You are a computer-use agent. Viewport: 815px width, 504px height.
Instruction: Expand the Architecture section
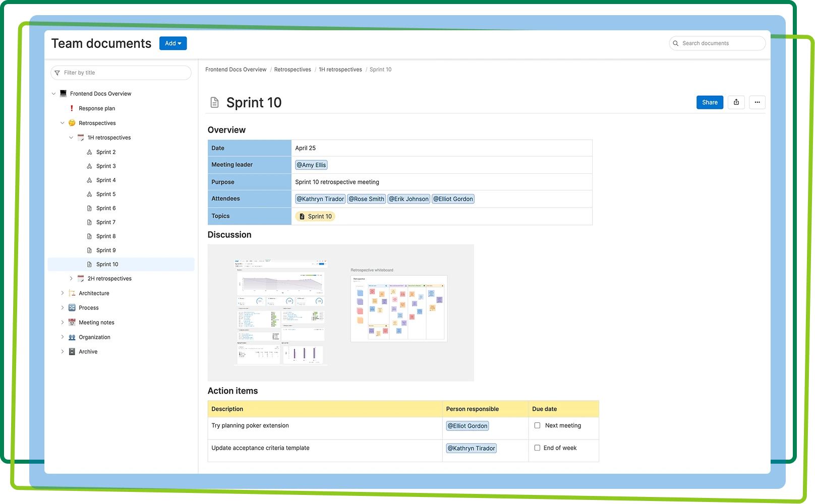[63, 293]
